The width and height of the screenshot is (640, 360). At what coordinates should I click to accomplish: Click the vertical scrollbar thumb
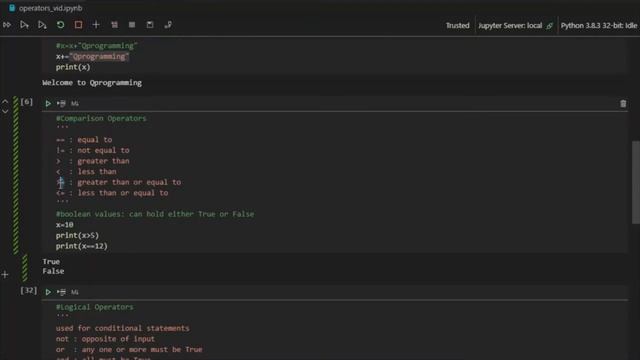(x=636, y=182)
